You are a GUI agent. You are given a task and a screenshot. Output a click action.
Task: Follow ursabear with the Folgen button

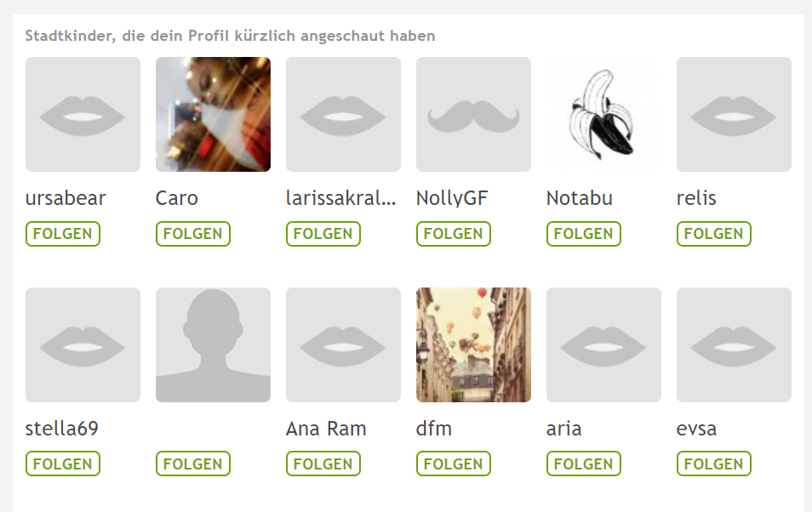(63, 234)
